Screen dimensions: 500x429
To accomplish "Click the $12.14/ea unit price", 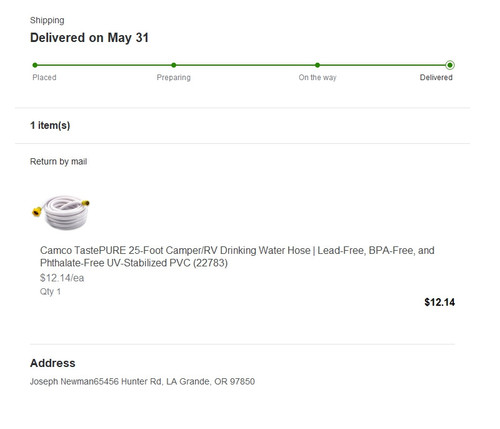I will point(62,278).
